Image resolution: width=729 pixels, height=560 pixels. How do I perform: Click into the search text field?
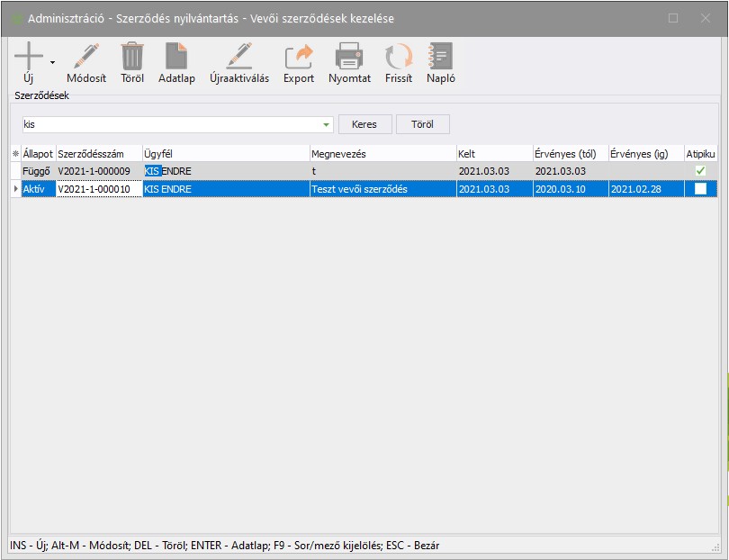(x=171, y=125)
